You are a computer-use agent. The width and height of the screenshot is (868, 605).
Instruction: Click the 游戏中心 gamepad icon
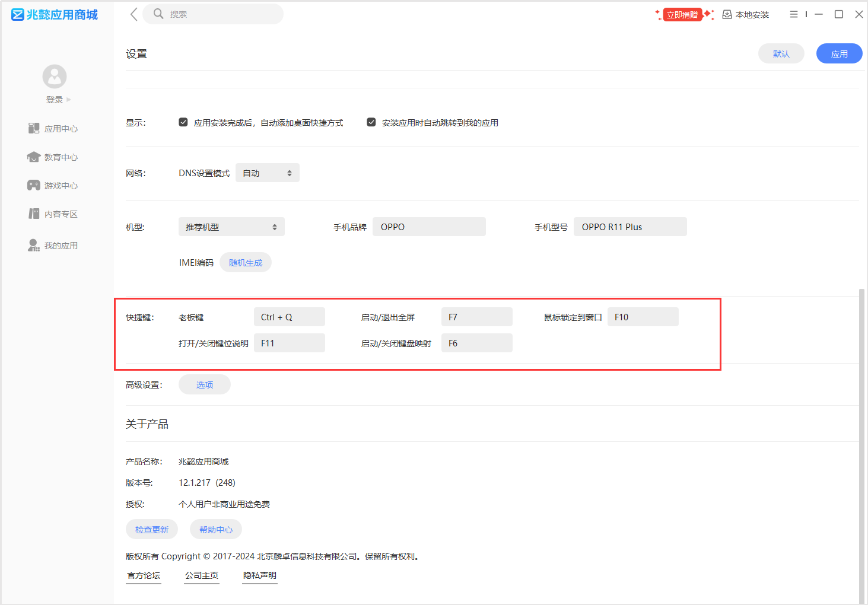pos(34,185)
